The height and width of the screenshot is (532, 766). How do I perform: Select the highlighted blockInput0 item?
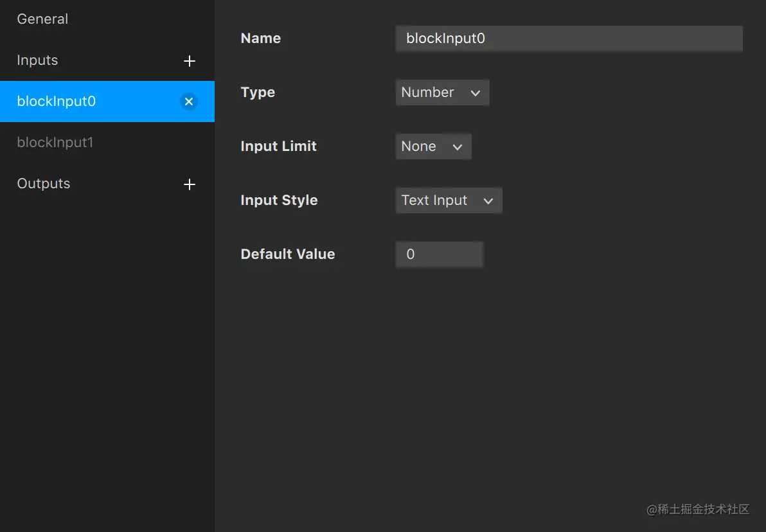[x=107, y=102]
